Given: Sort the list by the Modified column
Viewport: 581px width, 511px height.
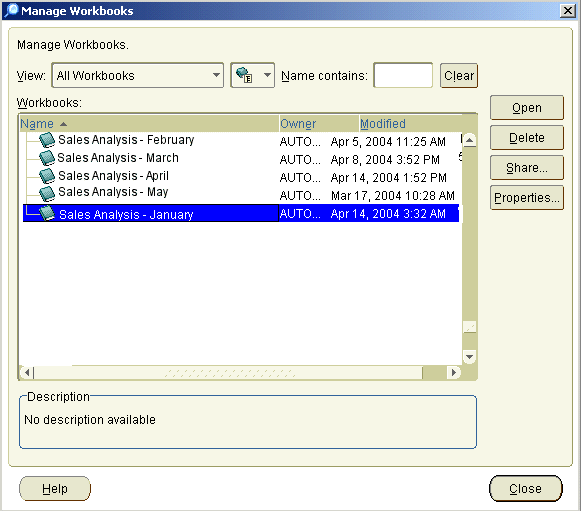Looking at the screenshot, I should (383, 124).
